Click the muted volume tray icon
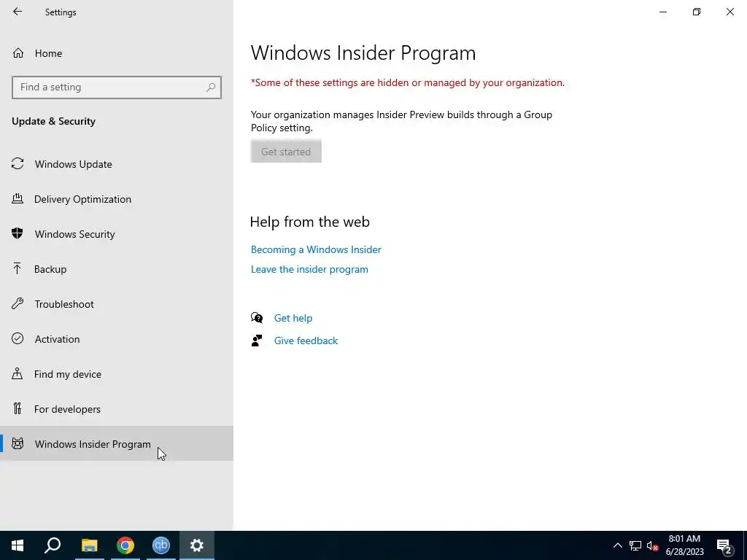 pos(652,545)
